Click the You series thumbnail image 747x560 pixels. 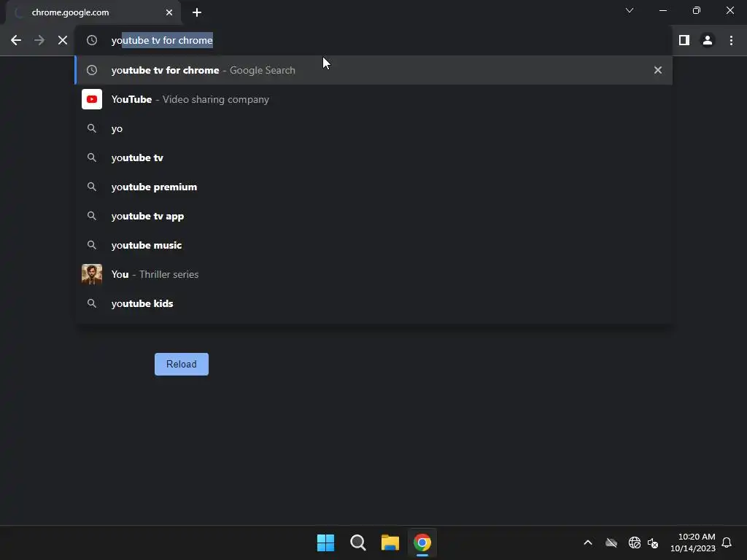[92, 274]
